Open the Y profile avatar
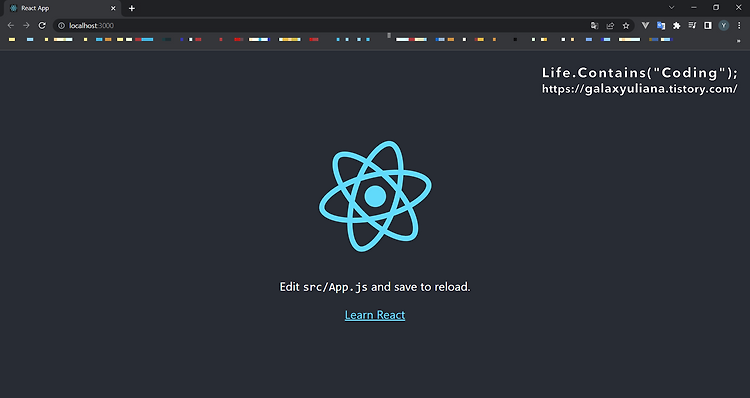The width and height of the screenshot is (750, 398). (724, 25)
